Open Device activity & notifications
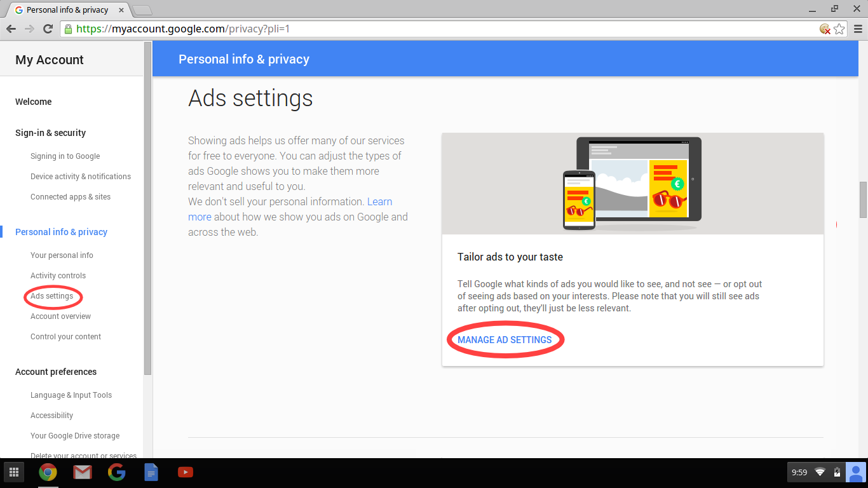This screenshot has width=868, height=488. tap(81, 177)
